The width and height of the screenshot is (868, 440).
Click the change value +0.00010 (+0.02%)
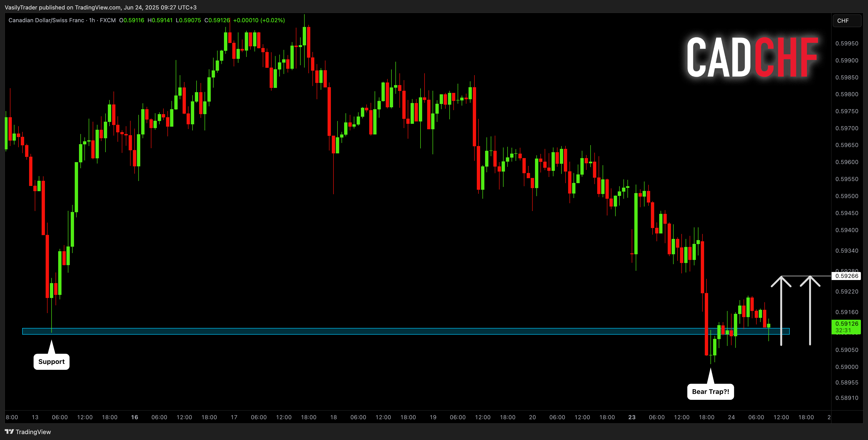259,20
